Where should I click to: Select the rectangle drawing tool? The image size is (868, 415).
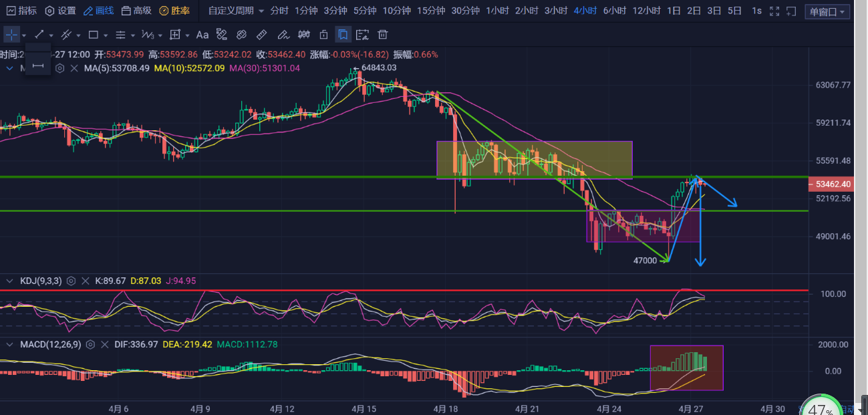pos(94,35)
